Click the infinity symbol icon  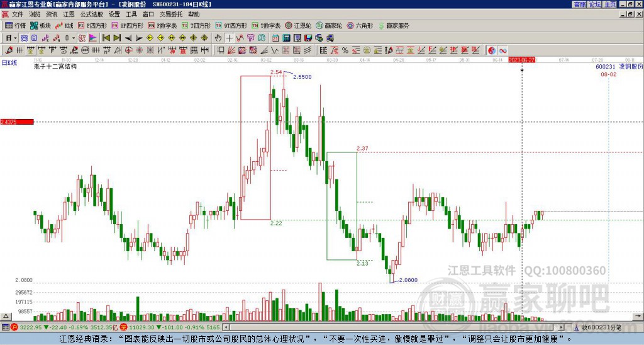click(x=502, y=50)
